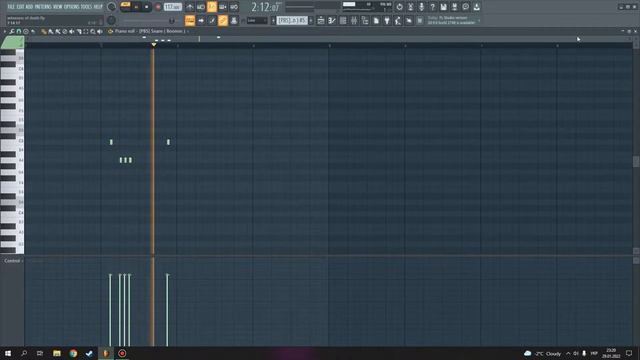
Task: Click the help question mark icon
Action: (x=432, y=7)
